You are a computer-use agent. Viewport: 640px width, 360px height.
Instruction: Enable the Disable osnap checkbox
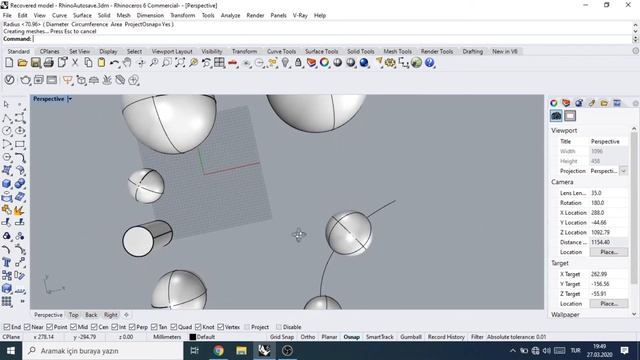click(x=279, y=327)
